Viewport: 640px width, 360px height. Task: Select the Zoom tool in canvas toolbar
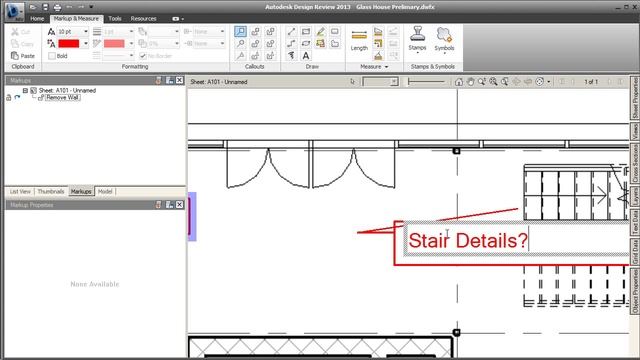tap(482, 82)
